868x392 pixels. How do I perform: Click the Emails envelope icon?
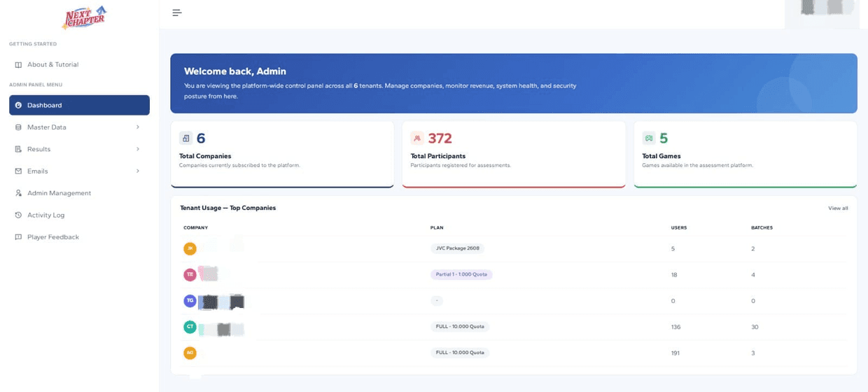pyautogui.click(x=18, y=171)
